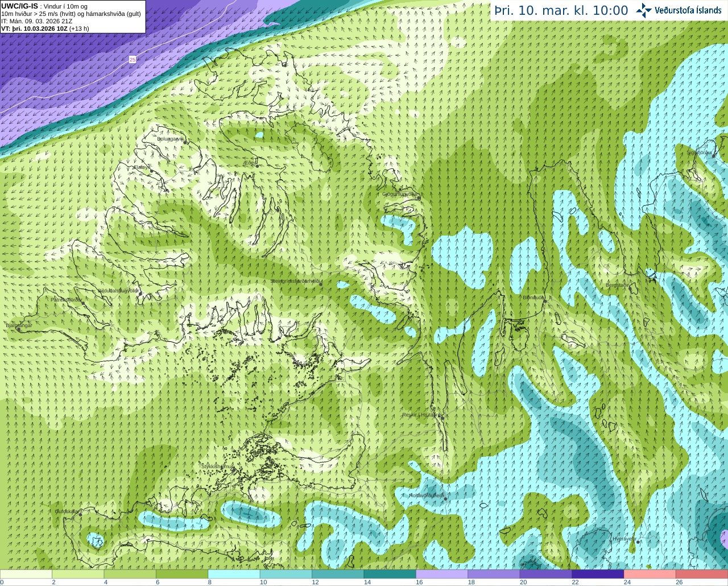Pick the 0–2 m/s palest legend swatch
The width and height of the screenshot is (728, 586).
point(26,574)
